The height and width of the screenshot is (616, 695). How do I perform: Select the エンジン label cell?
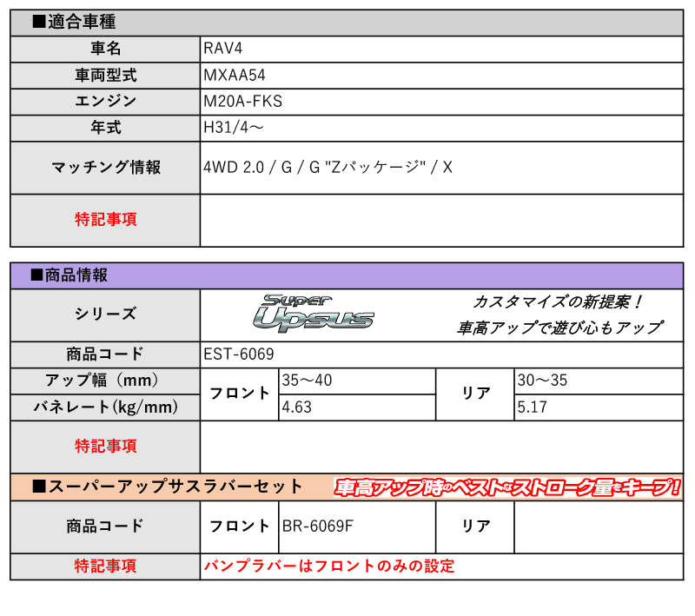point(105,102)
